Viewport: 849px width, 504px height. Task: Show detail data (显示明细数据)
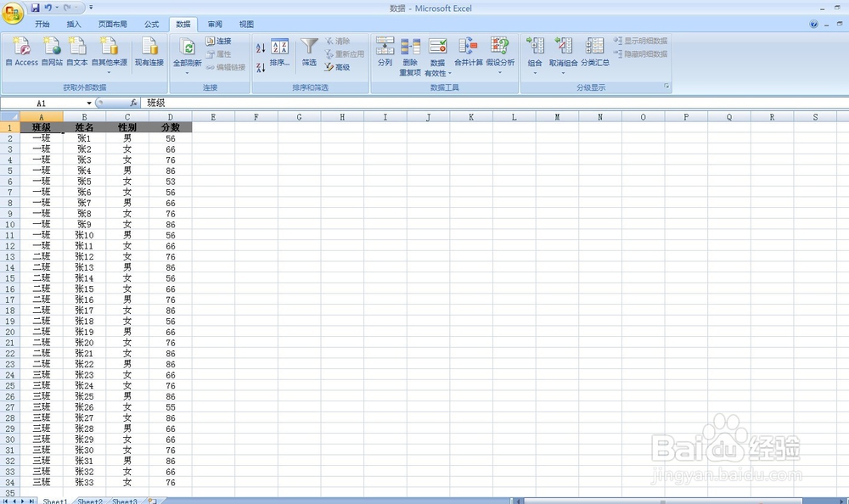click(640, 41)
